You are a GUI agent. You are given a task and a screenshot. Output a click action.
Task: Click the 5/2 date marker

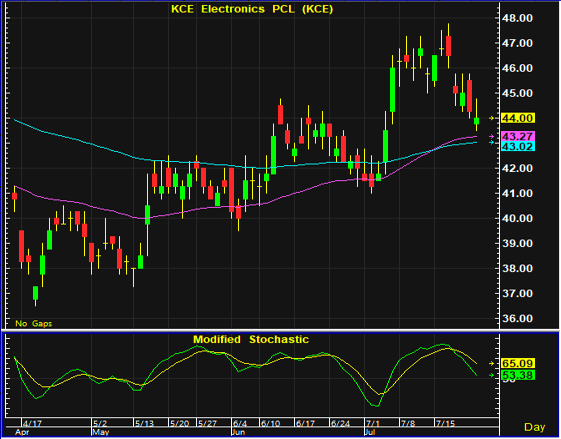coord(100,423)
